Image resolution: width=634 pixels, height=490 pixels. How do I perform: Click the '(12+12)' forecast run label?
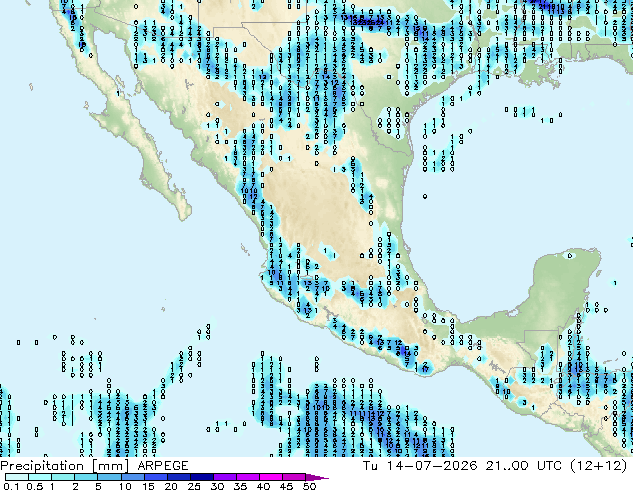pos(599,466)
